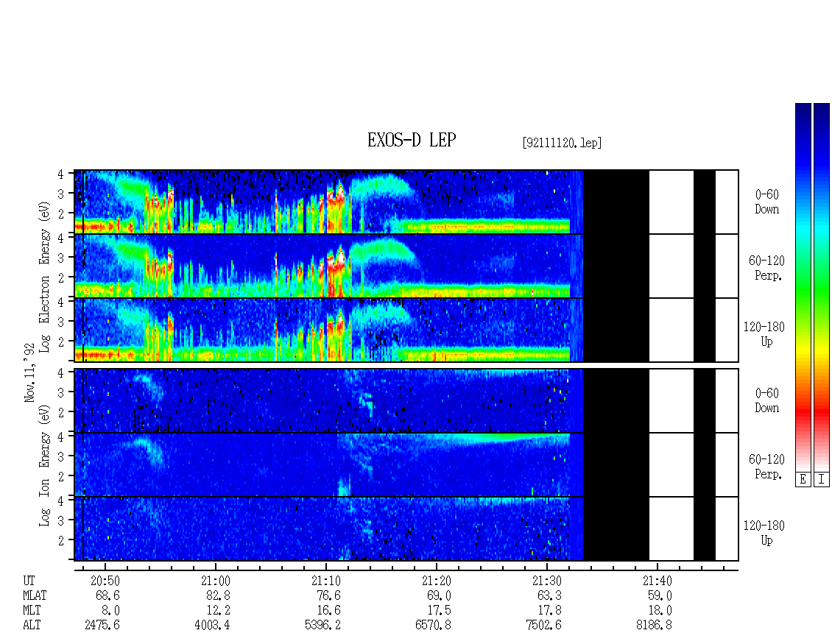Open the electron 60-120 Perp. spectrogram panel
The height and width of the screenshot is (644, 832).
pos(406,266)
